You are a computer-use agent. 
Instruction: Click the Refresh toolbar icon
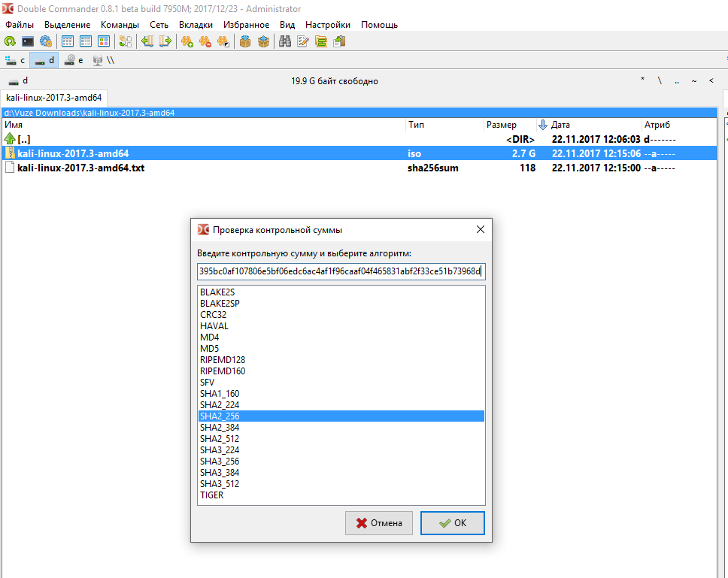pos(11,42)
